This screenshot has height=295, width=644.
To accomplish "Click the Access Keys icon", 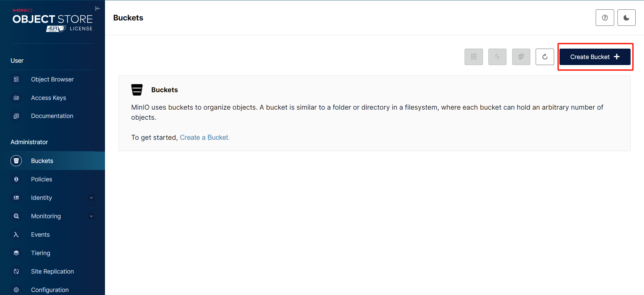I will tap(16, 98).
